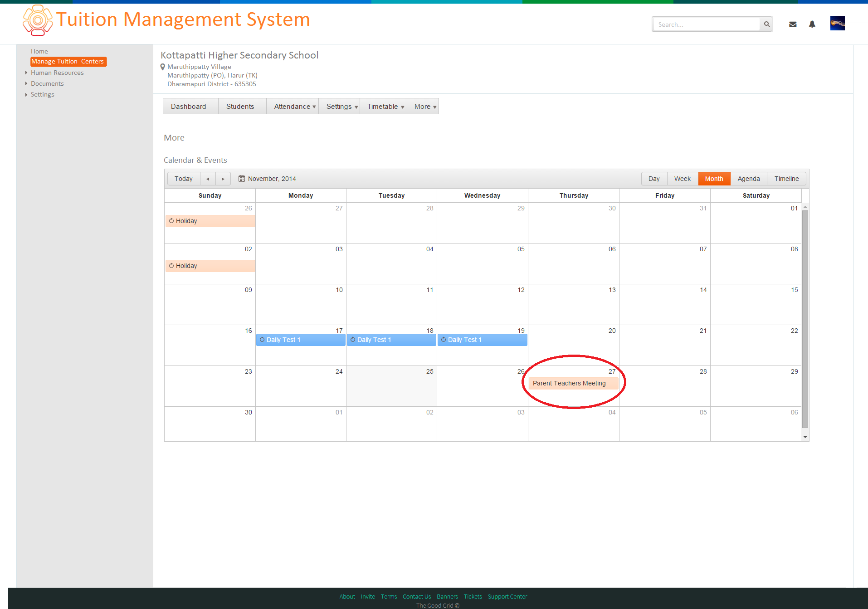Click the calendar icon beside November, 2014
The image size is (868, 609).
pyautogui.click(x=242, y=179)
